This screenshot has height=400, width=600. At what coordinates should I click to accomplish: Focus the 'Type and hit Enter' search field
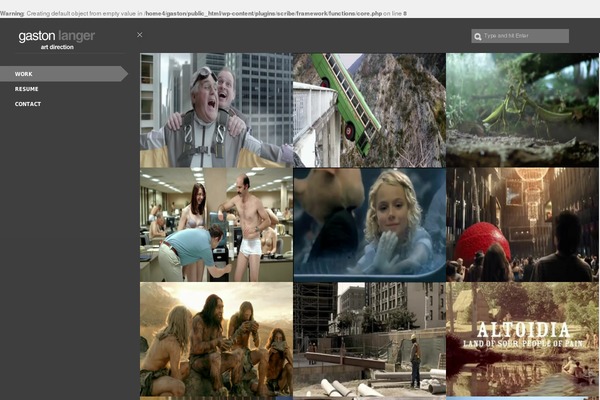(520, 36)
